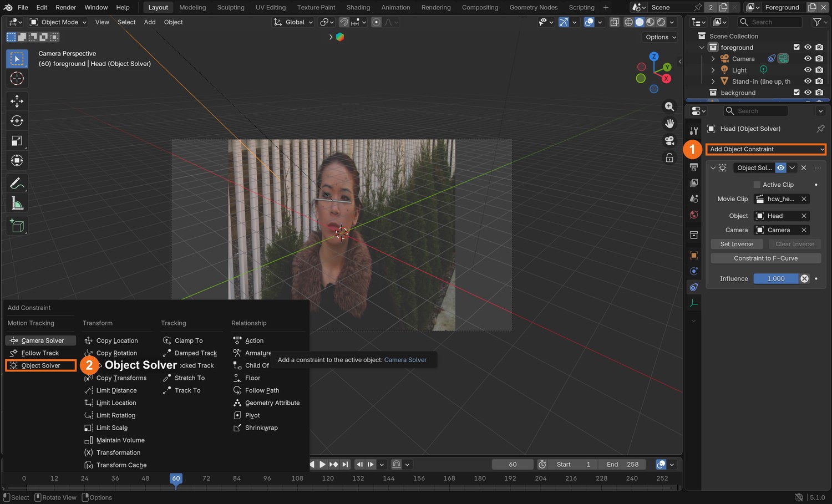Open the filter icon in outliner header
The image size is (832, 504).
(817, 22)
